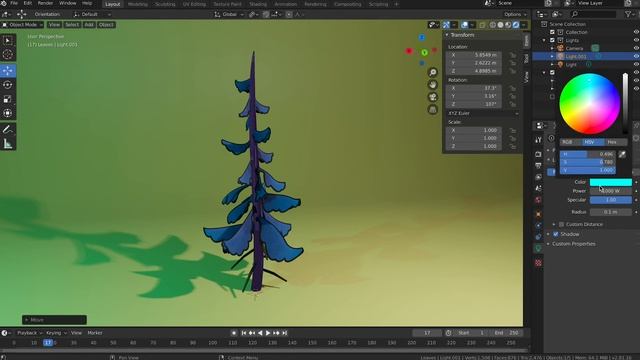Screen dimensions: 640x360
Task: Toggle visibility eye for Lights collection
Action: coord(636,40)
